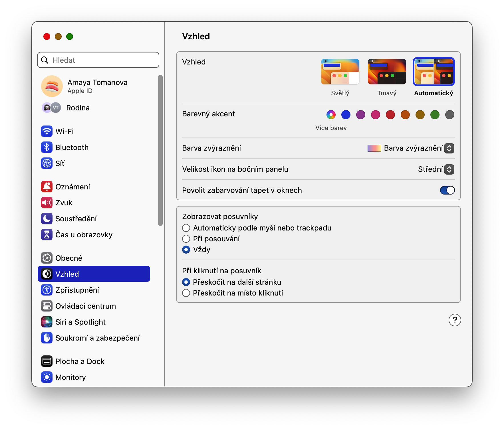Open Bluetooth settings icon
This screenshot has width=504, height=429.
[x=47, y=147]
